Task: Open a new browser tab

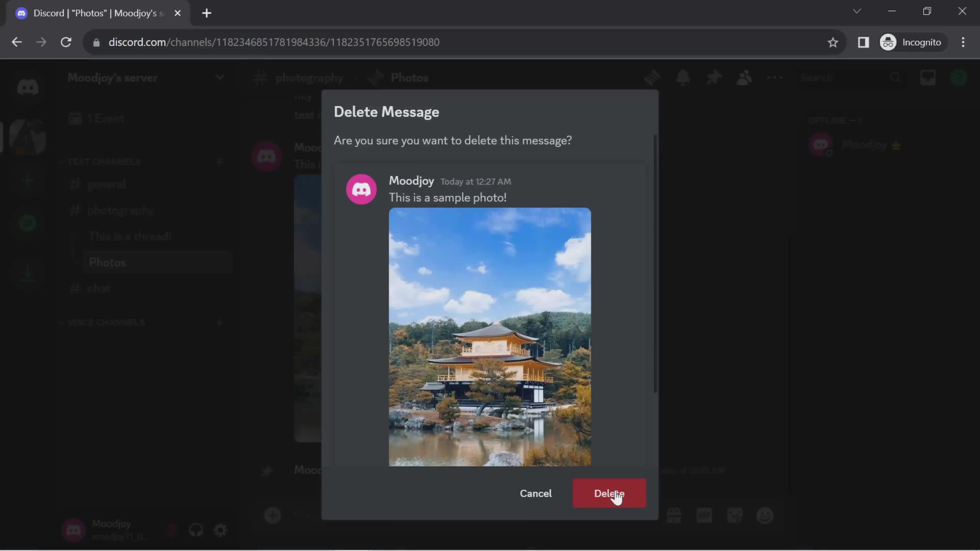Action: pos(206,13)
